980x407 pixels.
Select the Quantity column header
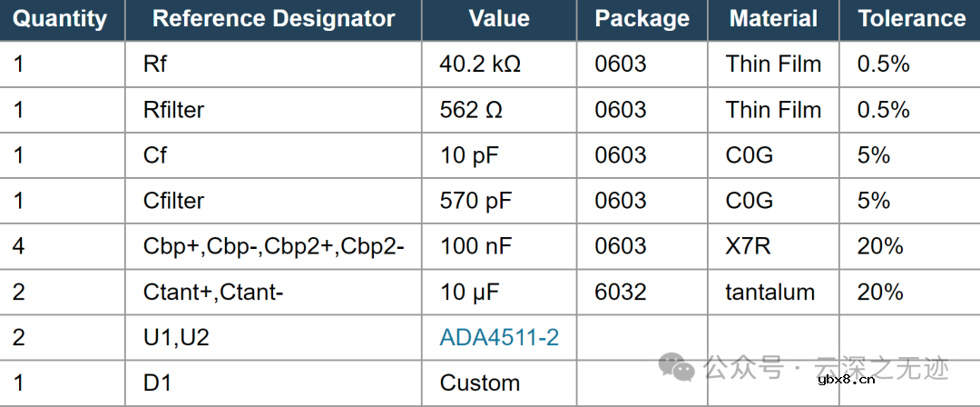tap(60, 19)
